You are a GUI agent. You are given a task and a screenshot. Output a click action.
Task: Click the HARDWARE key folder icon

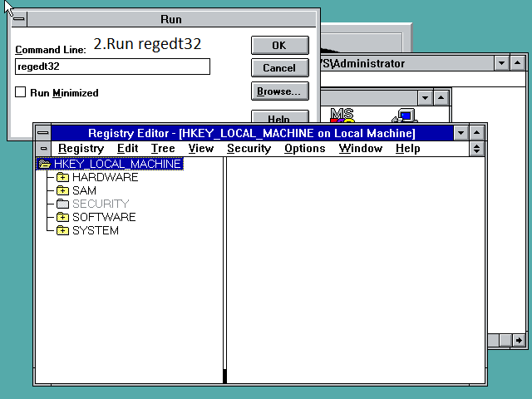pos(62,177)
